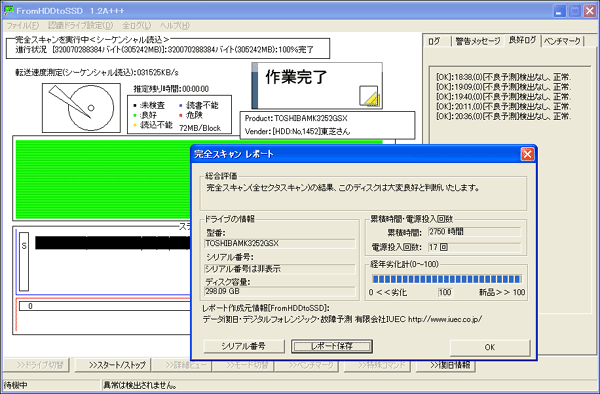This screenshot has height=394, width=600.
Task: Click the Vender: [HDD:No,1452] text
Action: coord(297,131)
